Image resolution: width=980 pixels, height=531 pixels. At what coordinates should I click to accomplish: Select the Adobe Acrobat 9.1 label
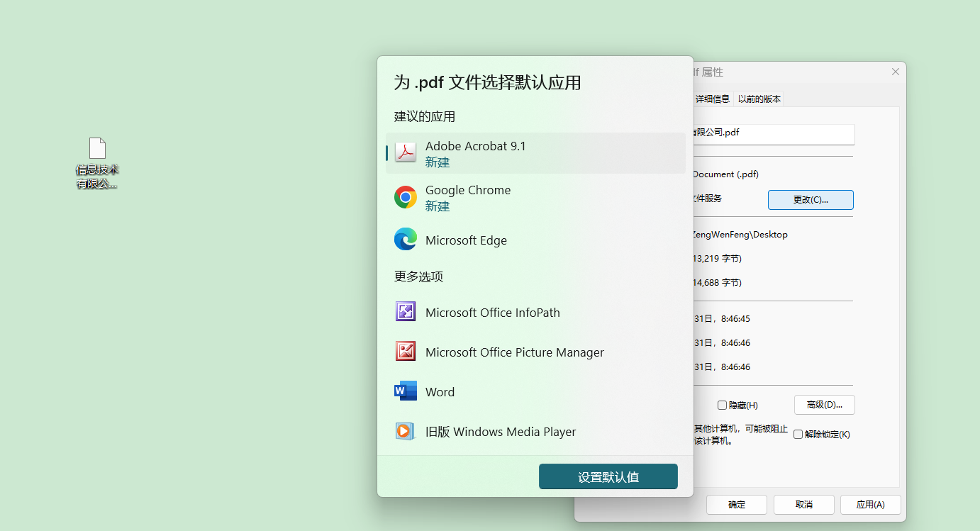pyautogui.click(x=476, y=146)
